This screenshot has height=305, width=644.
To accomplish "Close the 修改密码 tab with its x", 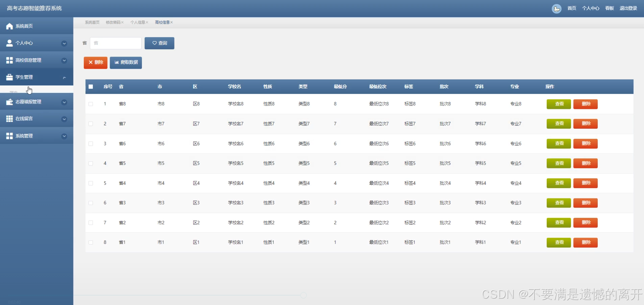I will coord(122,22).
